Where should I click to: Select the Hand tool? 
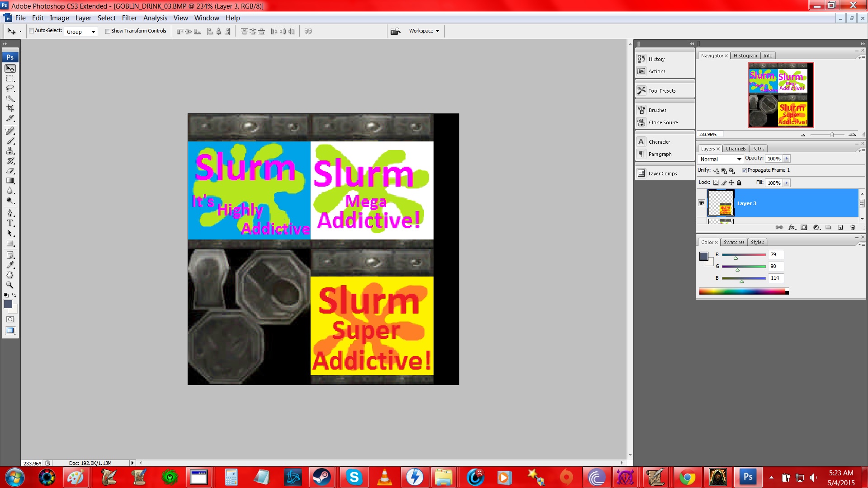(10, 275)
